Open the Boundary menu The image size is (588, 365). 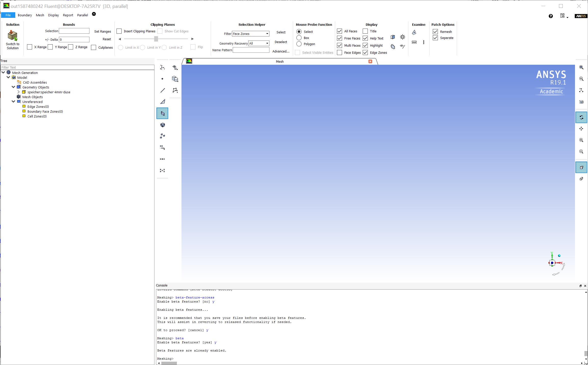(x=25, y=15)
